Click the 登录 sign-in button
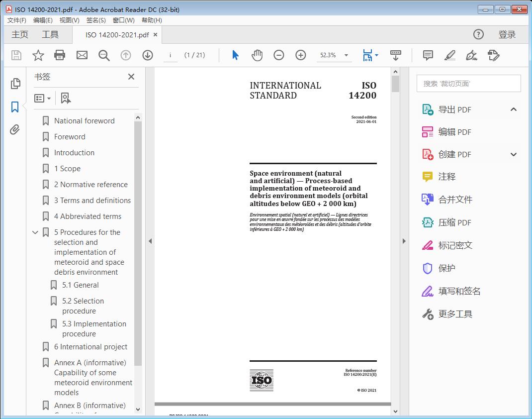Image resolution: width=532 pixels, height=419 pixels. coord(507,34)
